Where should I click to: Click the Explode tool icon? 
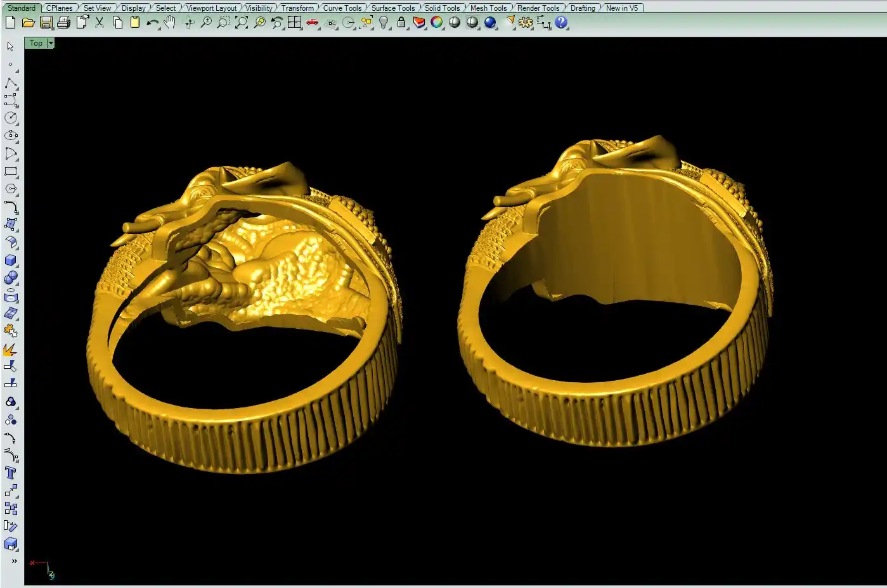pos(10,349)
